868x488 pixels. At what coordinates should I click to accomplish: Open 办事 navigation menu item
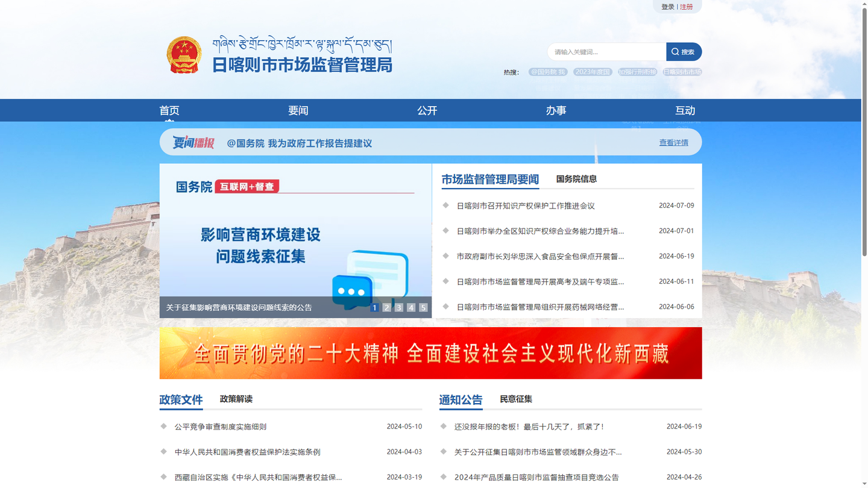point(556,110)
